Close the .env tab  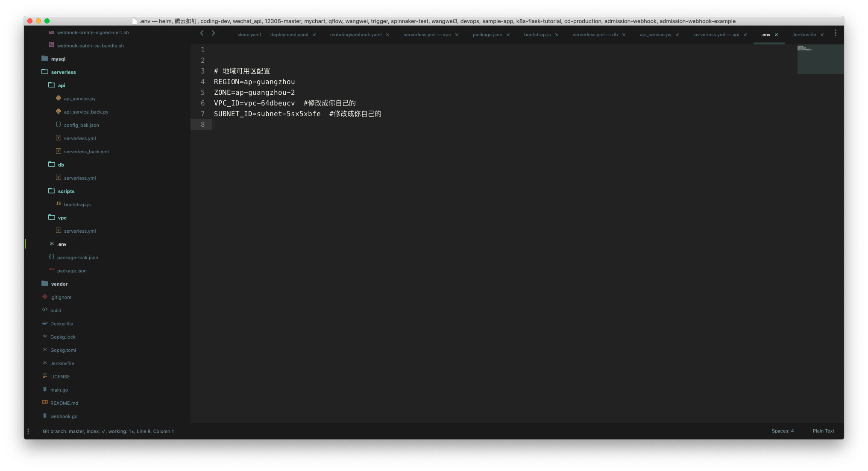coord(776,35)
